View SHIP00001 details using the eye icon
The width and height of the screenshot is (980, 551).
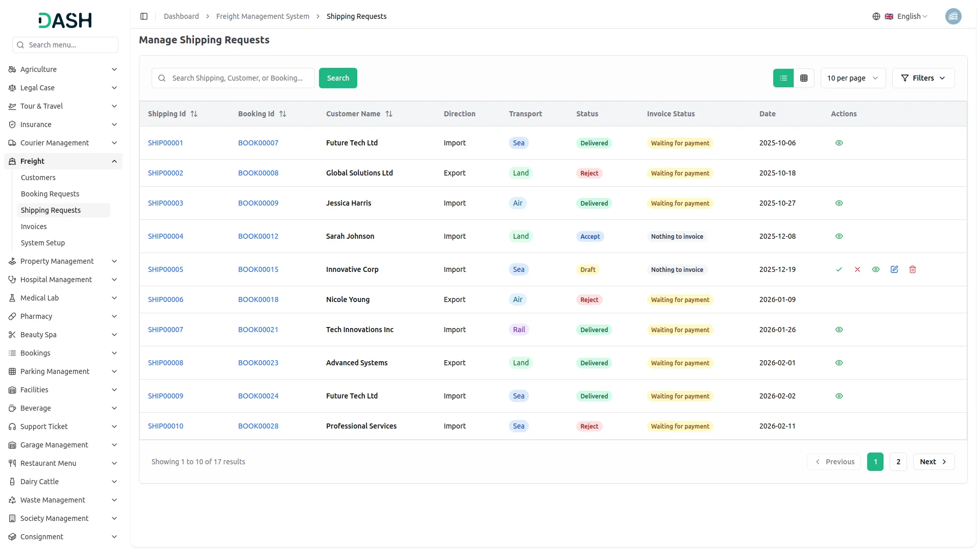pos(839,143)
